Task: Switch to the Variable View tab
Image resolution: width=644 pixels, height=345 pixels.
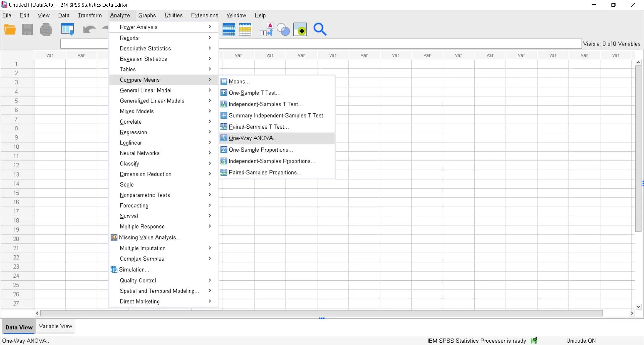Action: coord(55,326)
